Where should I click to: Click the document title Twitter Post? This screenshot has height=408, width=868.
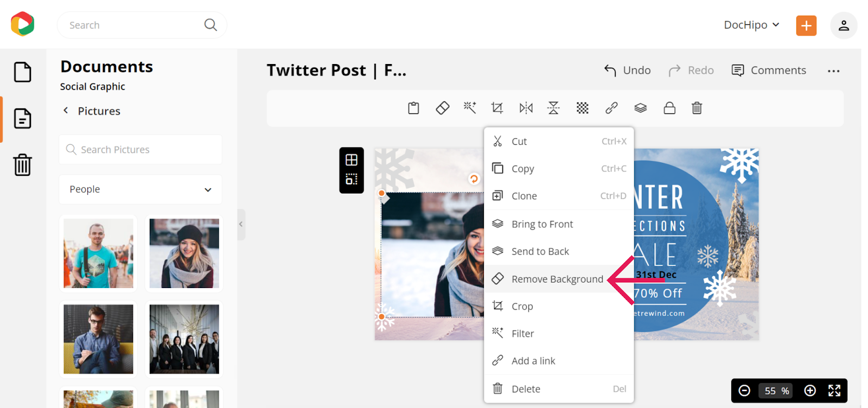pos(336,71)
